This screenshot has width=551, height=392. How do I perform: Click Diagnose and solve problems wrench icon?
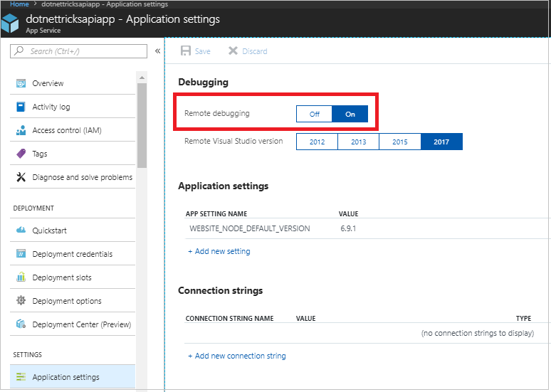tap(20, 177)
